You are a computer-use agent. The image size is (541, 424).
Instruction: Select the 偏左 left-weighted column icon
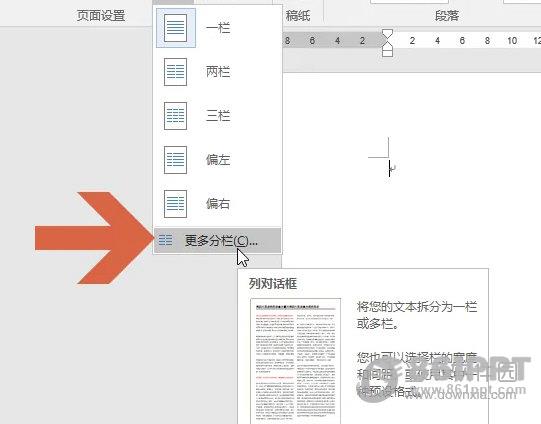tap(176, 160)
